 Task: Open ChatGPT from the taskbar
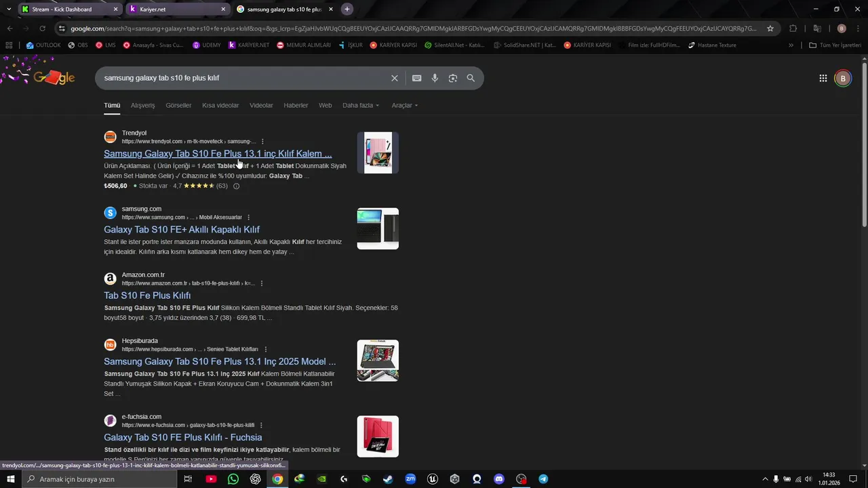tap(256, 479)
